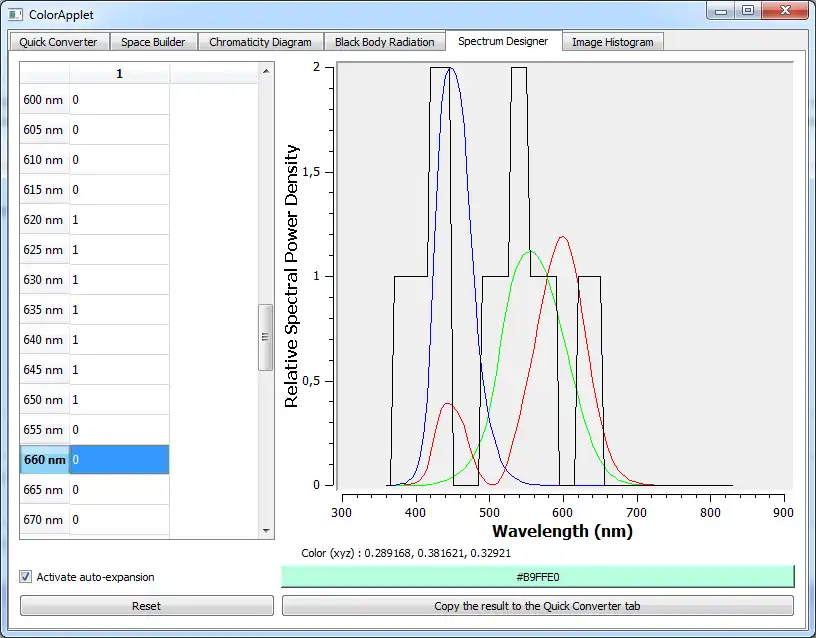816x638 pixels.
Task: Select the value cell for 605 nm
Action: pyautogui.click(x=120, y=130)
